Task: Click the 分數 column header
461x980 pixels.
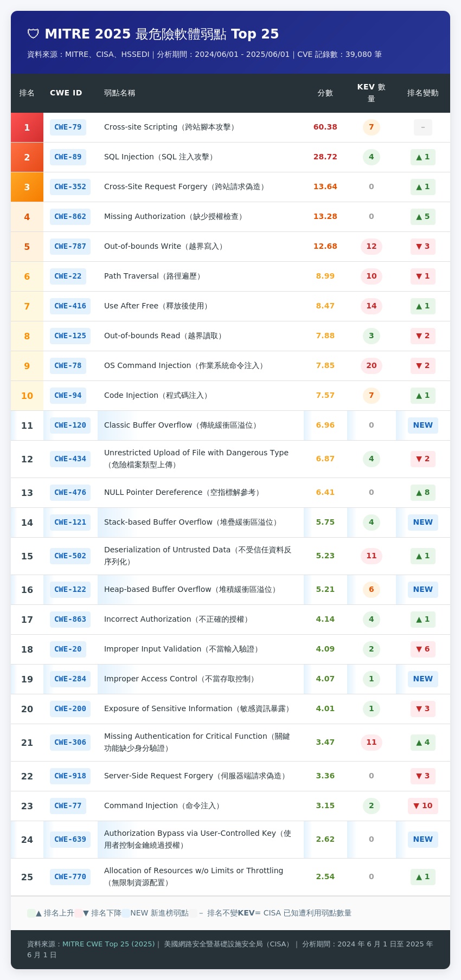Action: [x=325, y=93]
